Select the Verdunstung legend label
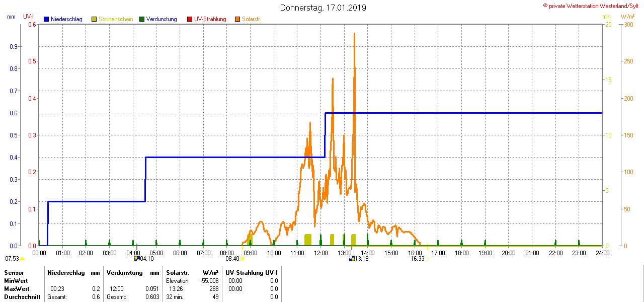 [x=162, y=19]
